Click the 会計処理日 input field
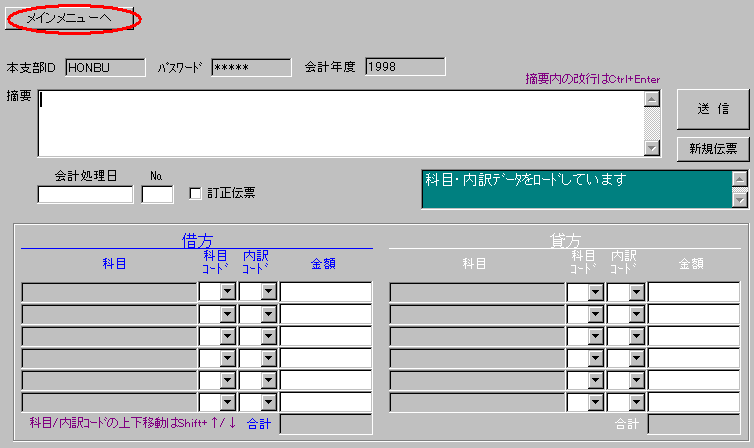This screenshot has width=754, height=448. [85, 194]
